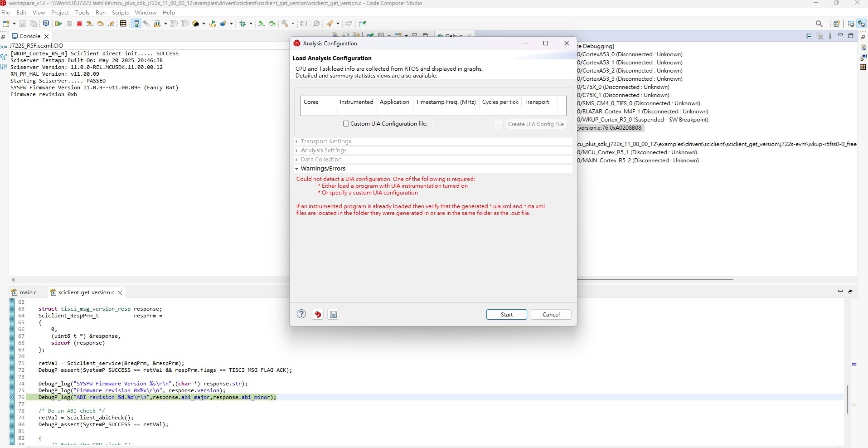Image resolution: width=868 pixels, height=448 pixels.
Task: Click the Step Return toolbar icon
Action: 111,24
